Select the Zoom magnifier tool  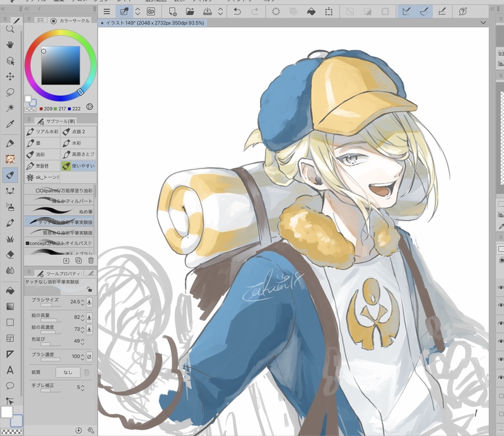coord(10,29)
